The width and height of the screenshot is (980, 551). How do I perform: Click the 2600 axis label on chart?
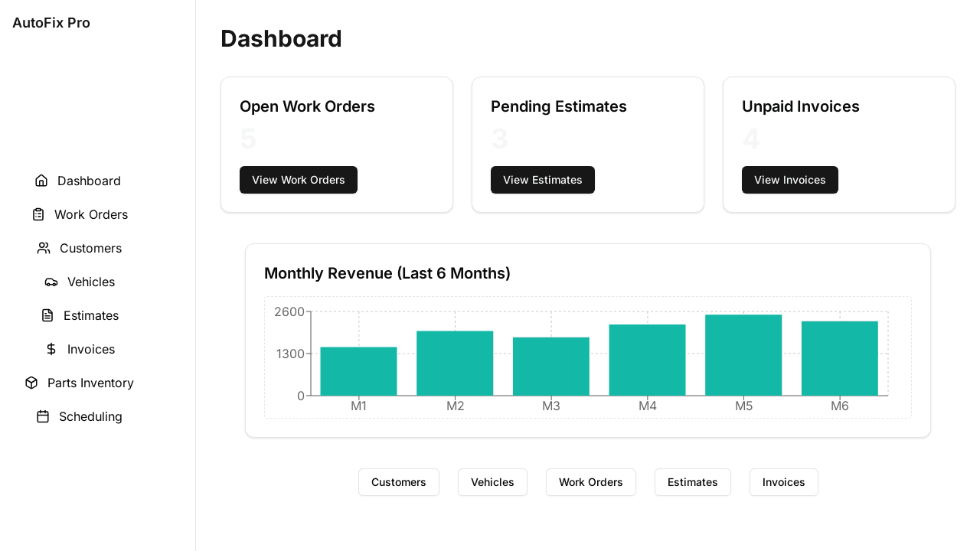[289, 311]
